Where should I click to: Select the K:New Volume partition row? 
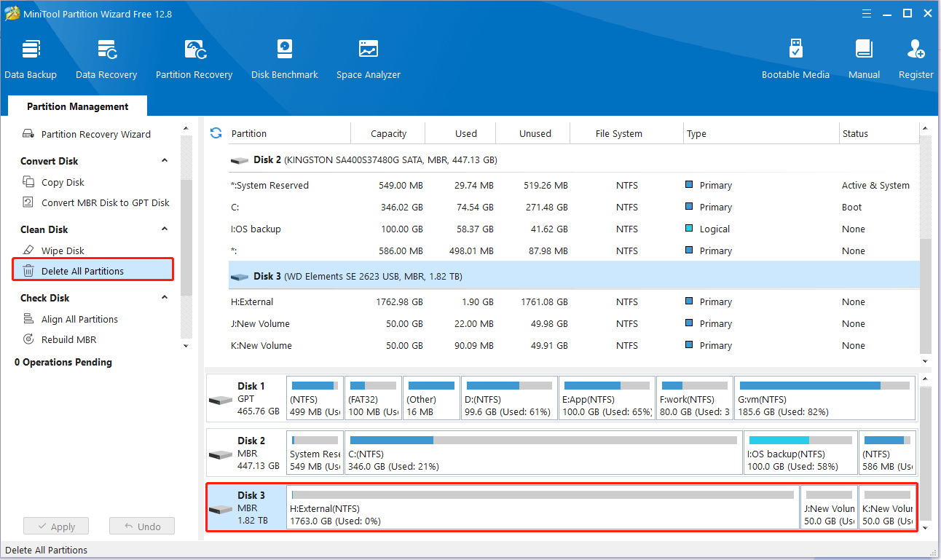click(573, 345)
